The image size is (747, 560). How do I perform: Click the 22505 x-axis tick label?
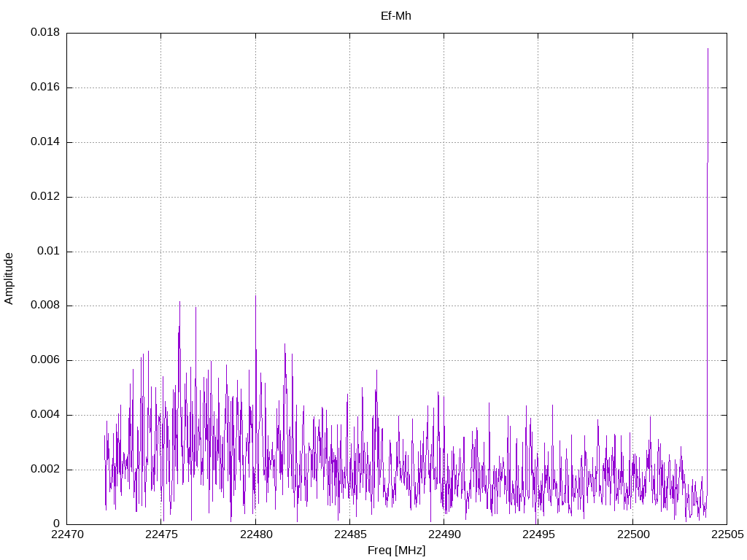[727, 535]
